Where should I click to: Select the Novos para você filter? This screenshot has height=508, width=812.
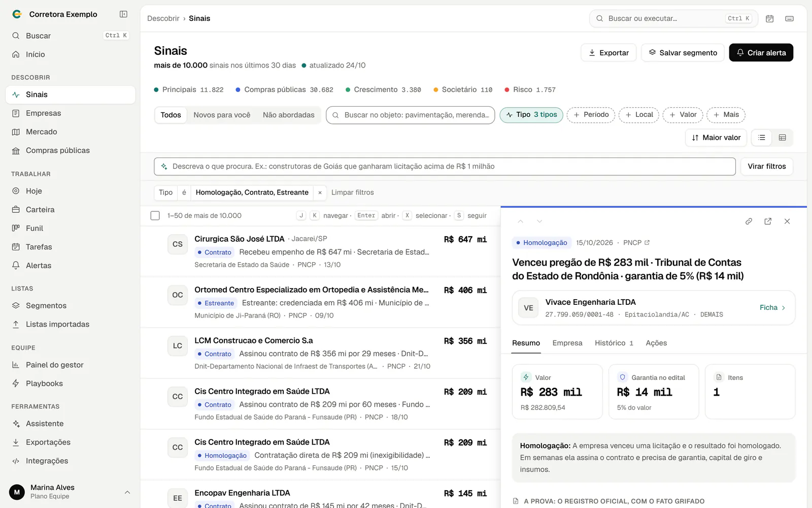[222, 115]
